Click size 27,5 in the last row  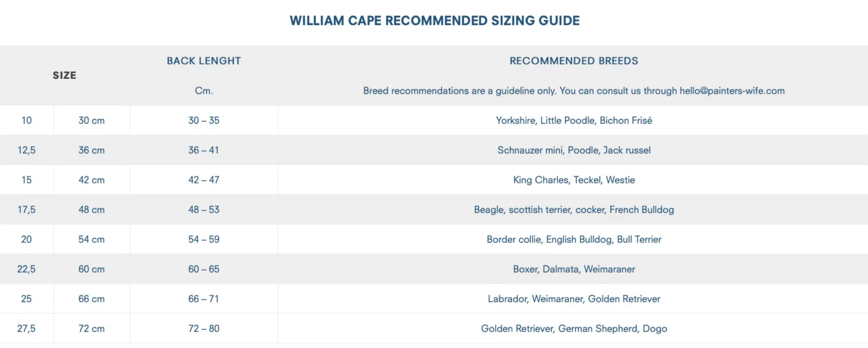(x=26, y=329)
